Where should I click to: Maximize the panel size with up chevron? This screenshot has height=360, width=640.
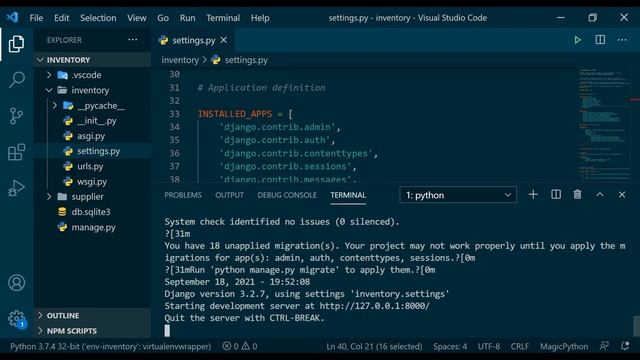[600, 195]
